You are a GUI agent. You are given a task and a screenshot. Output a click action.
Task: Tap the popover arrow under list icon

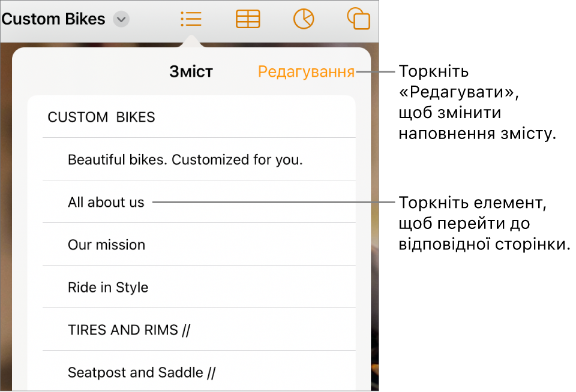pos(191,41)
